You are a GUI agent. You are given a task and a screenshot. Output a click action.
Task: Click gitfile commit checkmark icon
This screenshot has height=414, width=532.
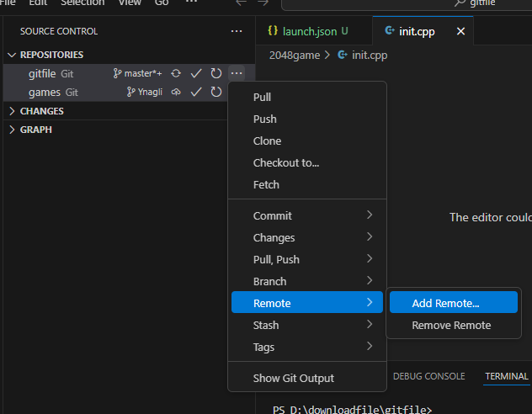196,73
